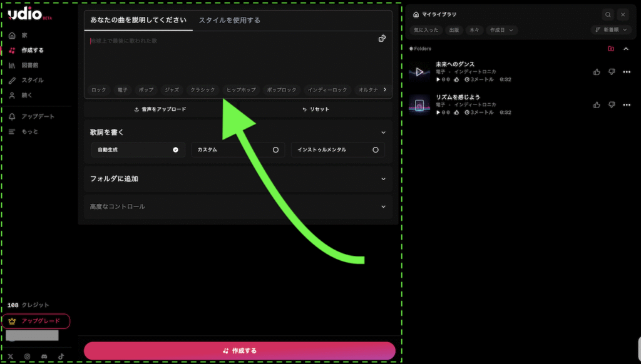Open more options for 未来へのダンス
This screenshot has width=641, height=364.
(627, 72)
